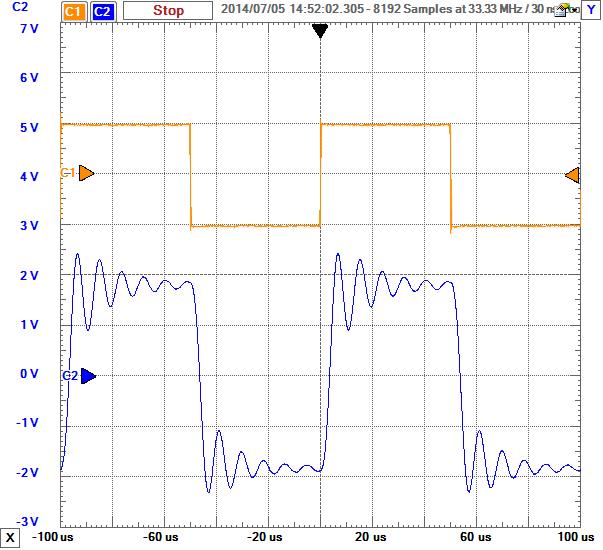The height and width of the screenshot is (550, 603).
Task: Click the black trigger position marker at top
Action: (320, 31)
